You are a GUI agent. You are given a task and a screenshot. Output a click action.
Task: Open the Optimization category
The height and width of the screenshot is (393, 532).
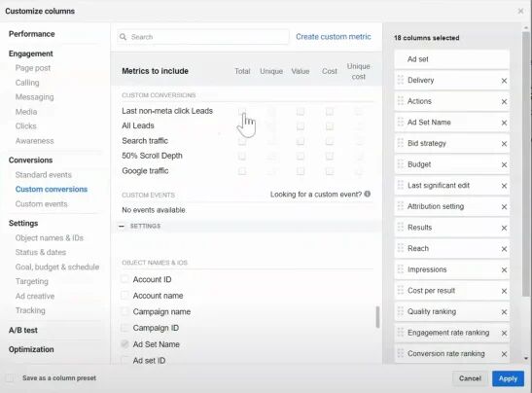31,349
